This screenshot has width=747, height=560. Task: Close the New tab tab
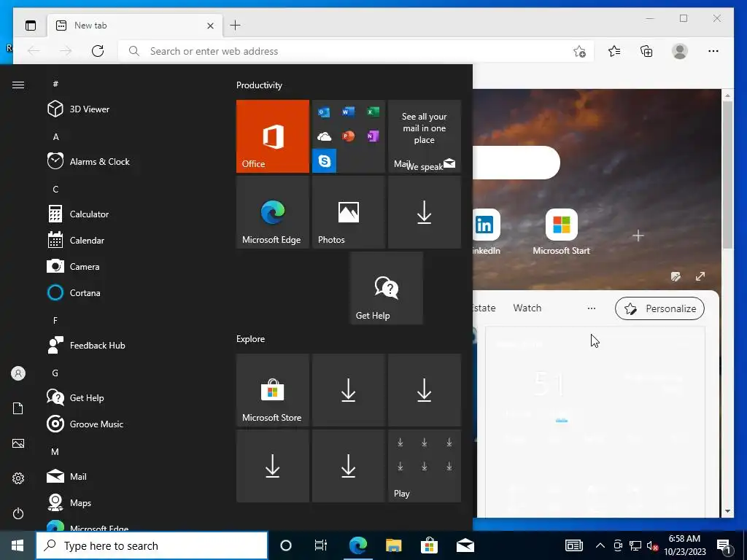coord(210,26)
